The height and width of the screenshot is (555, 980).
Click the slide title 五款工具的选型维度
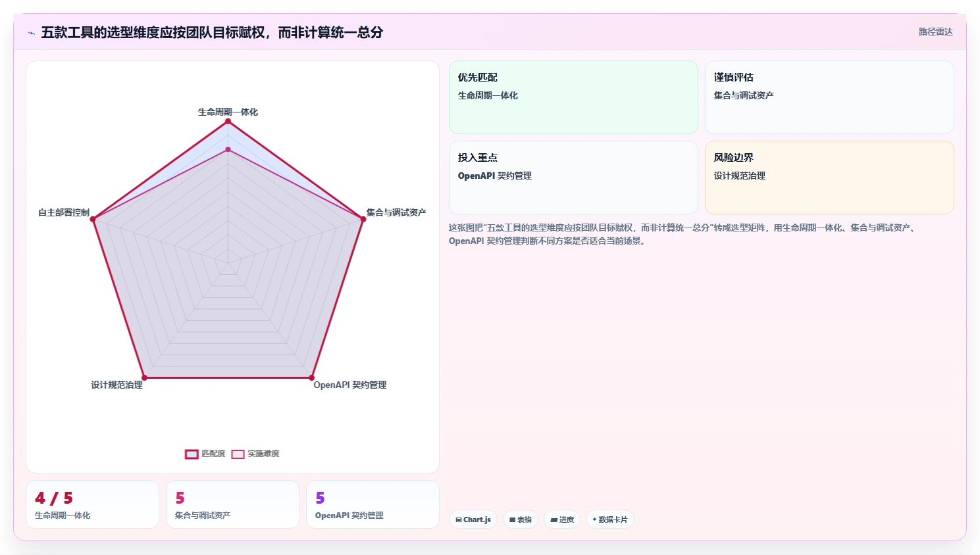[212, 32]
